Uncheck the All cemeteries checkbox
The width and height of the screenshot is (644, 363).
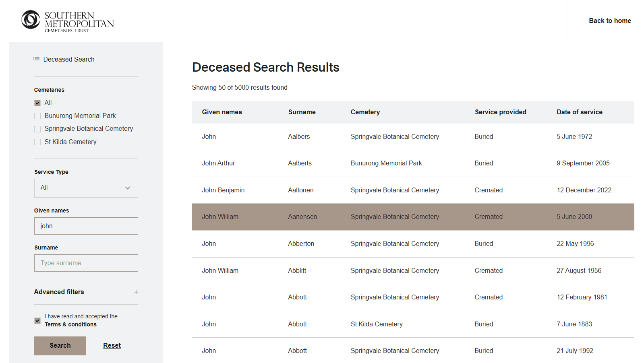[x=37, y=103]
